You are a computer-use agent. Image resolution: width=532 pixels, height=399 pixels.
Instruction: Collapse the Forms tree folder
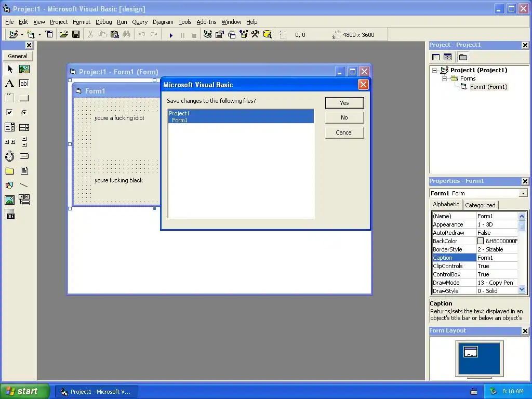click(x=444, y=79)
